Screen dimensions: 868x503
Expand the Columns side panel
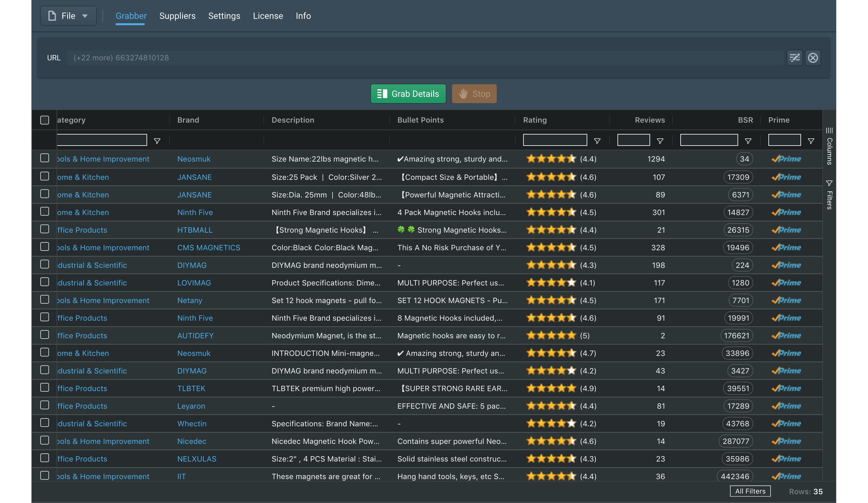[829, 146]
